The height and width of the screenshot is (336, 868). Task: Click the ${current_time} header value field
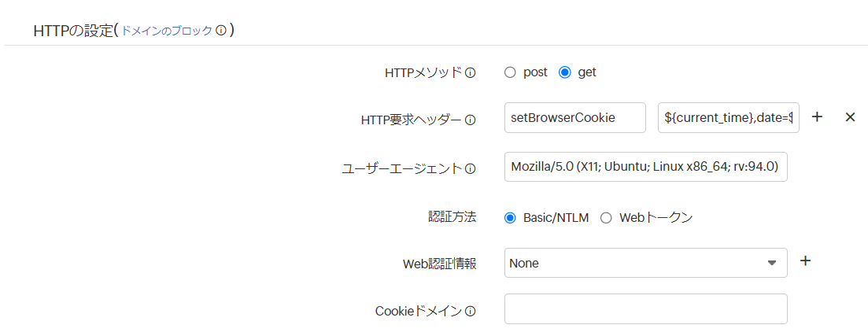click(x=728, y=117)
